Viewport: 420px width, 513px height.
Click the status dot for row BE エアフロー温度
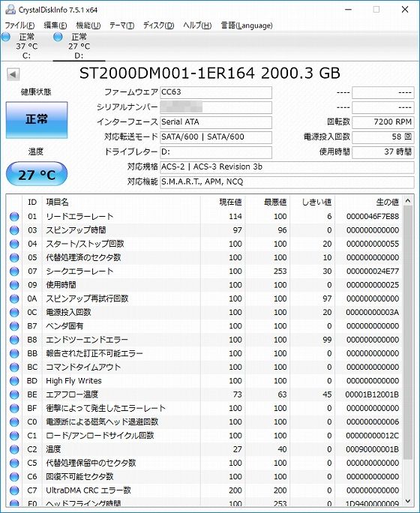14,395
